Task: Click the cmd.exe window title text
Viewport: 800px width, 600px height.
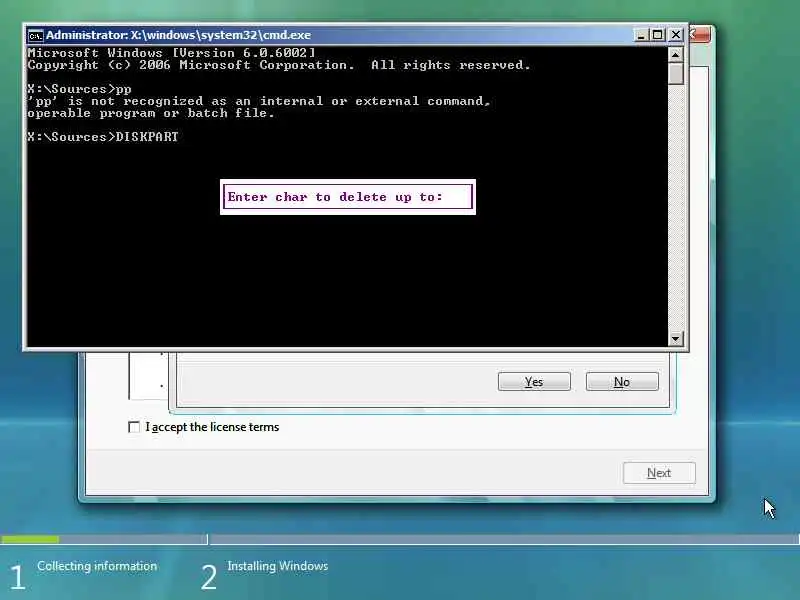Action: 178,35
